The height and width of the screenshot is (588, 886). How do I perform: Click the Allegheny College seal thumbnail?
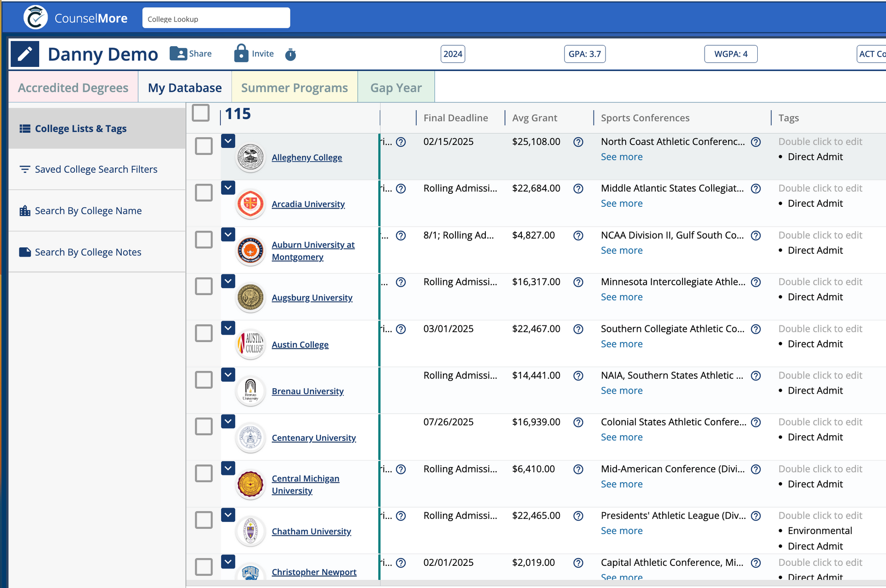pyautogui.click(x=251, y=157)
